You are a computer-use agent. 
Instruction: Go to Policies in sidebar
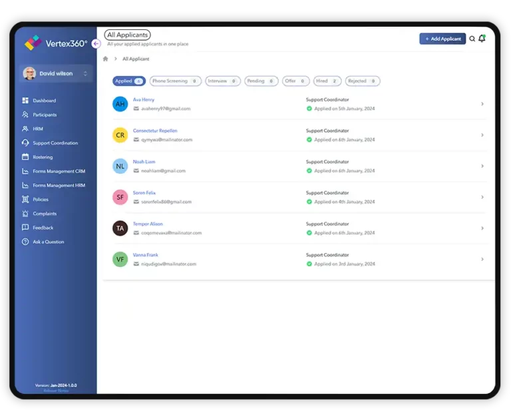pos(40,200)
